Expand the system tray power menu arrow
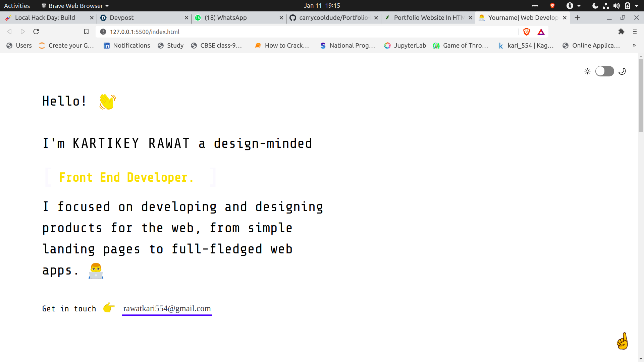 coord(637,6)
